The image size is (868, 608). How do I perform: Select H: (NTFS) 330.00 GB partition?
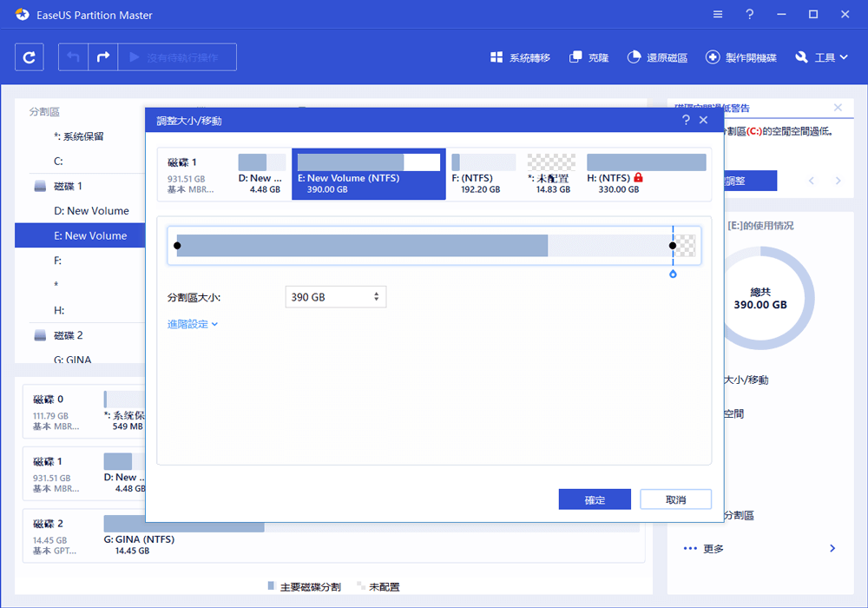click(646, 174)
